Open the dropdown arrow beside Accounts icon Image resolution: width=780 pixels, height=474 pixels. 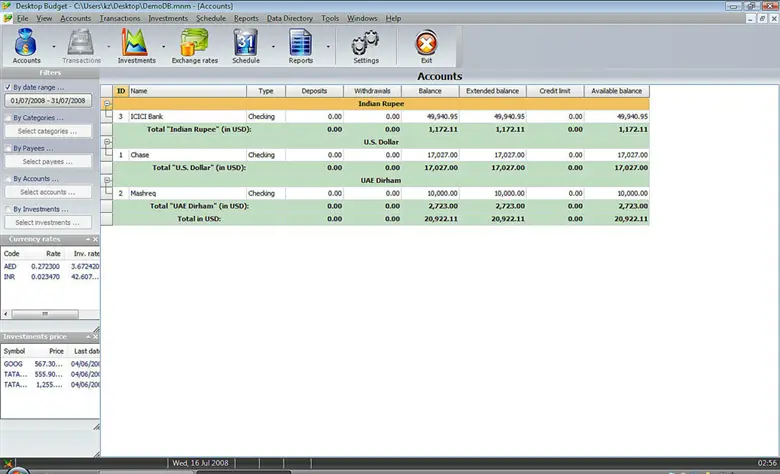[x=52, y=46]
